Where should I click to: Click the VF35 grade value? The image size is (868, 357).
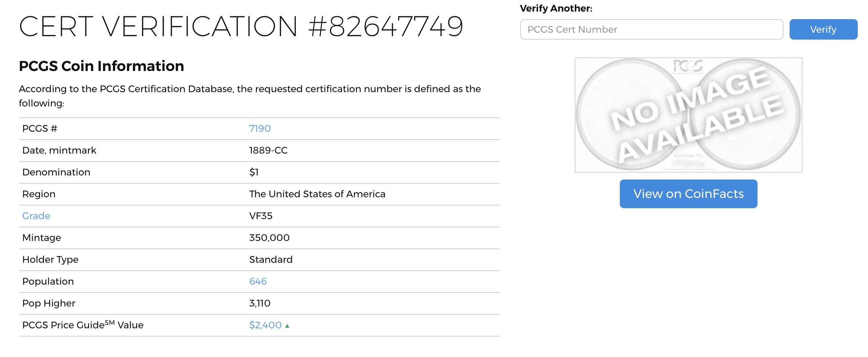pyautogui.click(x=261, y=216)
